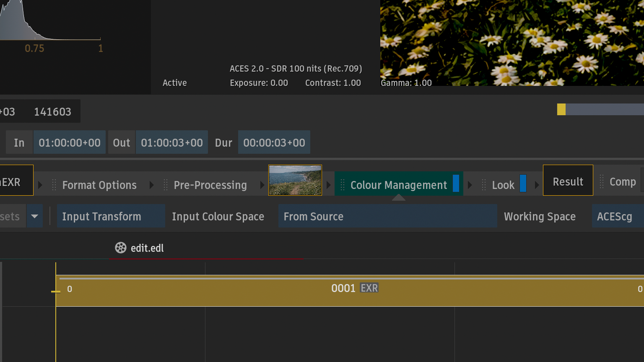The image size is (644, 362).
Task: Click the Result button
Action: 568,181
